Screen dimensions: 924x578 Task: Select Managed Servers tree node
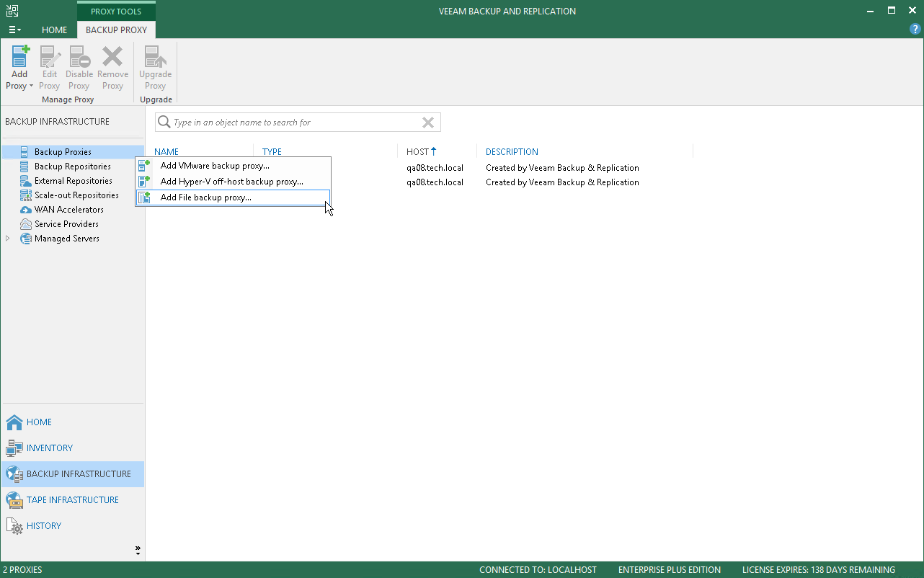[x=67, y=239]
